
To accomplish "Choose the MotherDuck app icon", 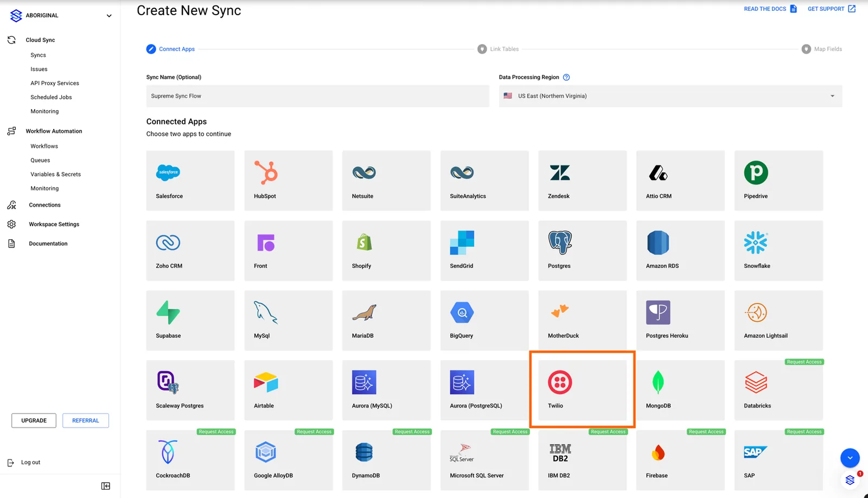I will (560, 311).
